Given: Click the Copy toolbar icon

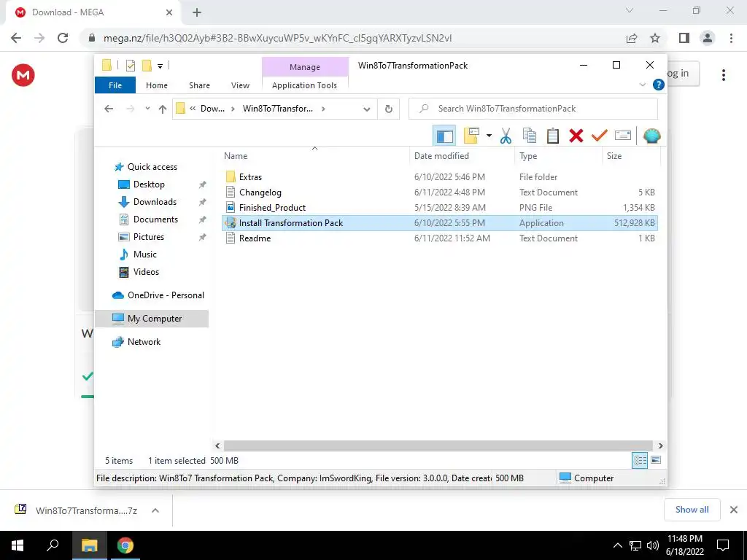Looking at the screenshot, I should click(530, 136).
